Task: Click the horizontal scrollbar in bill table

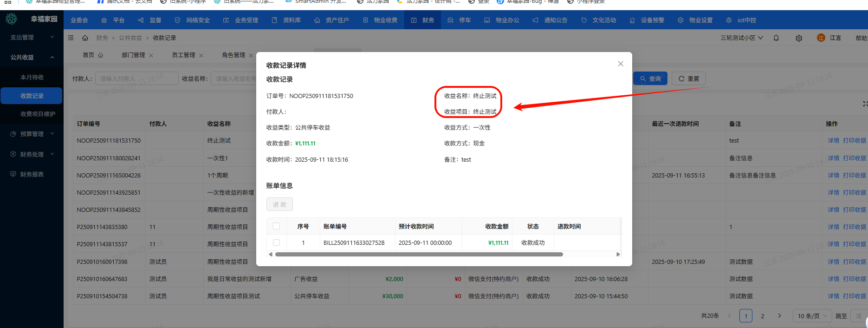Action: [x=419, y=255]
